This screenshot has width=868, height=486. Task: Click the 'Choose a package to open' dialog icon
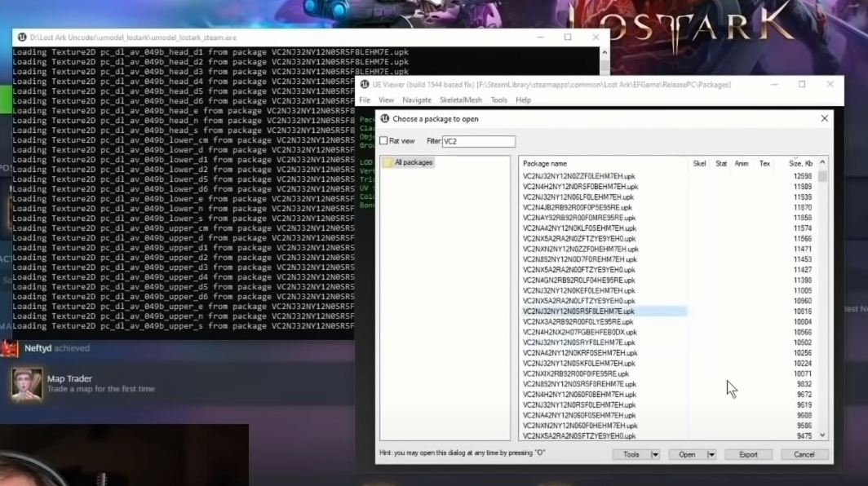pos(385,119)
